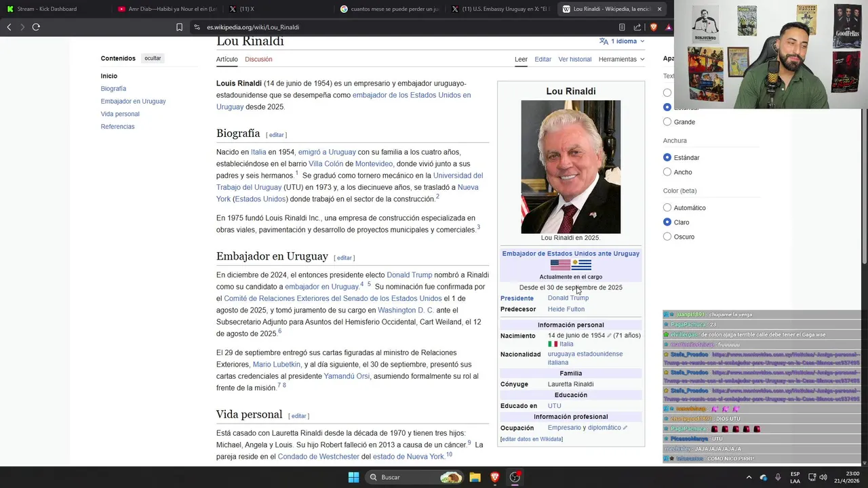The width and height of the screenshot is (868, 488).
Task: Click the United States flag in infobox
Action: coord(560,265)
